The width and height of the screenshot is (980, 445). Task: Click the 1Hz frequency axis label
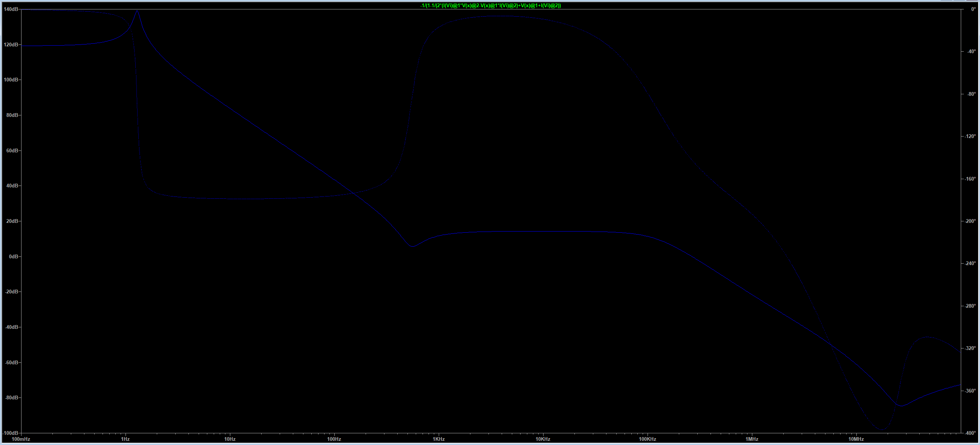point(125,439)
